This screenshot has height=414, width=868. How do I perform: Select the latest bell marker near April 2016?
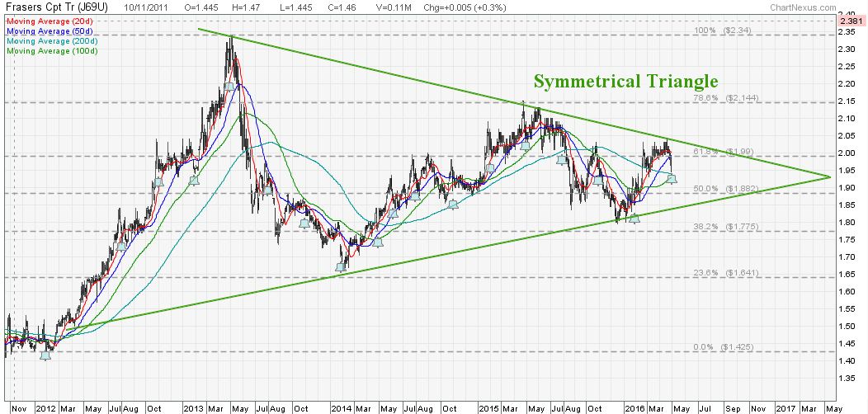[x=672, y=178]
